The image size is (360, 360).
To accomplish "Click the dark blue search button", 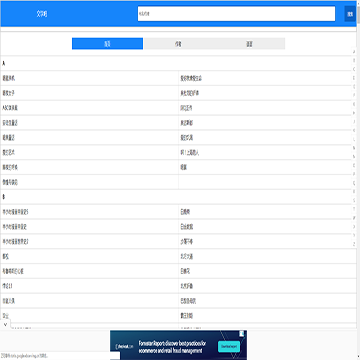I will [x=350, y=14].
